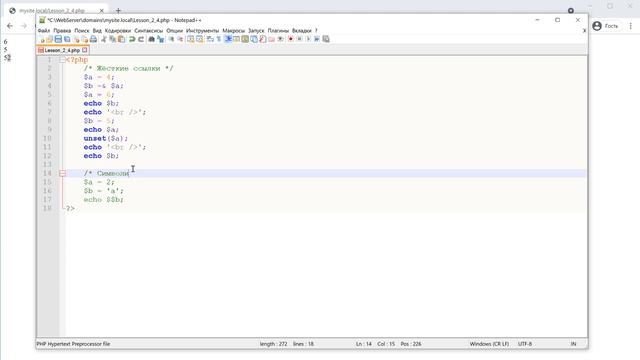Click 'Windows (CR LF)' in status bar
Viewport: 640px width, 360px height.
pyautogui.click(x=489, y=344)
